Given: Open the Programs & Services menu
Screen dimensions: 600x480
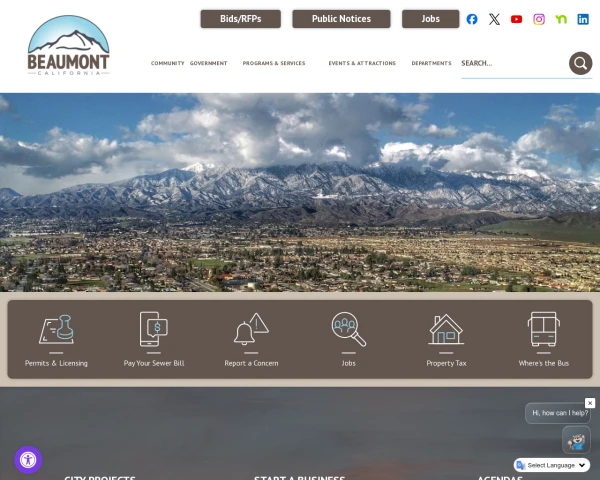Looking at the screenshot, I should tap(274, 63).
